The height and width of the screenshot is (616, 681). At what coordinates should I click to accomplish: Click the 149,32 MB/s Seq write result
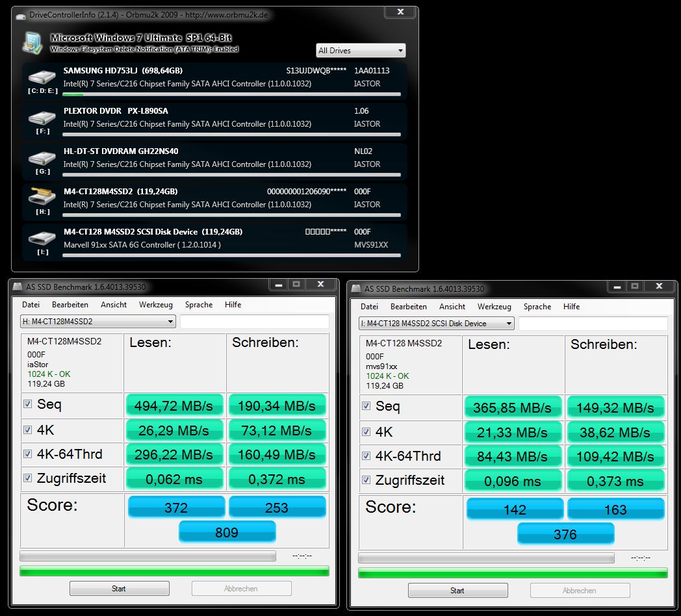click(x=615, y=407)
